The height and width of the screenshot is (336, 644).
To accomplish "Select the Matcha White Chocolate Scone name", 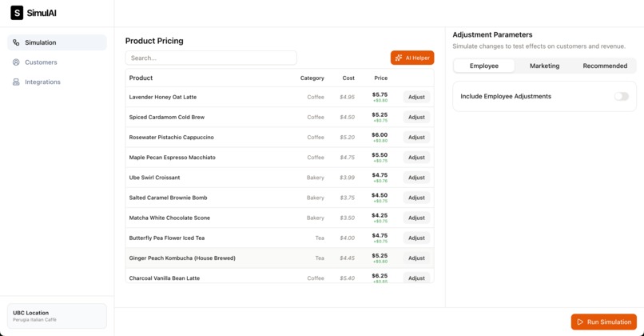I will (x=169, y=218).
